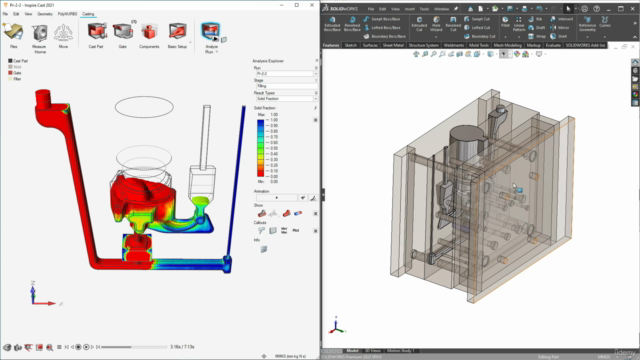Switch to the Sketch tab in SolidWorks
Viewport: 640px width, 360px height.
pyautogui.click(x=351, y=45)
